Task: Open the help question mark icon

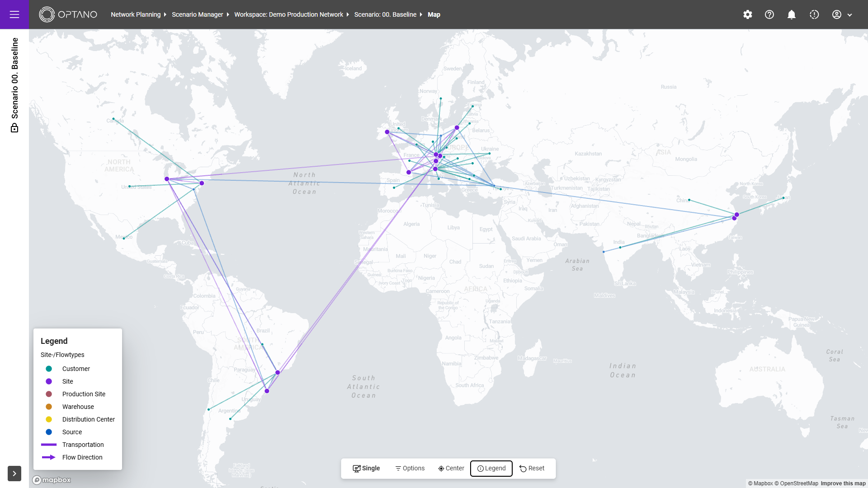Action: [769, 14]
